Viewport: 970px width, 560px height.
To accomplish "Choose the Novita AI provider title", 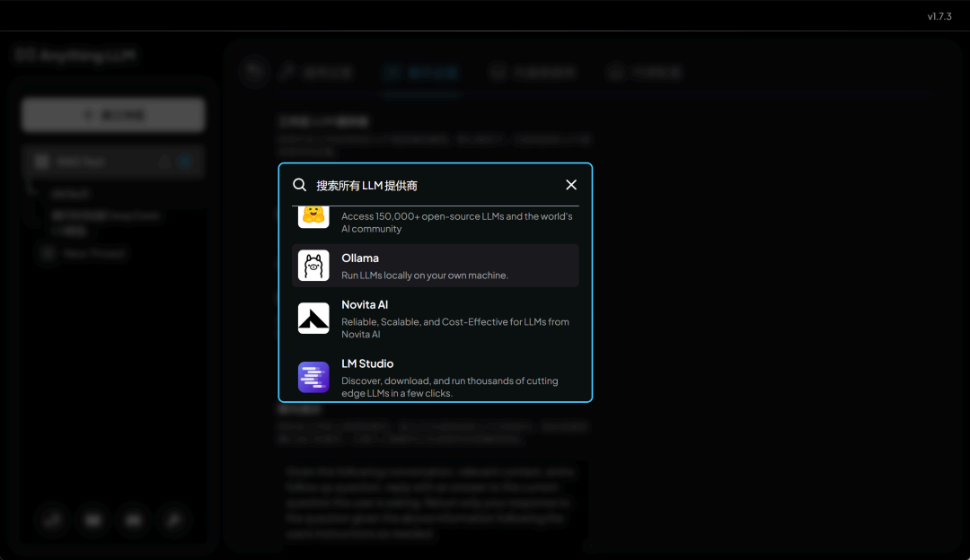I will click(365, 305).
